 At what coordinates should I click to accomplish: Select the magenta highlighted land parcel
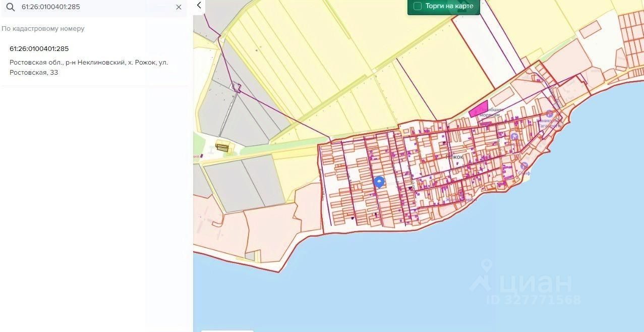[x=478, y=108]
